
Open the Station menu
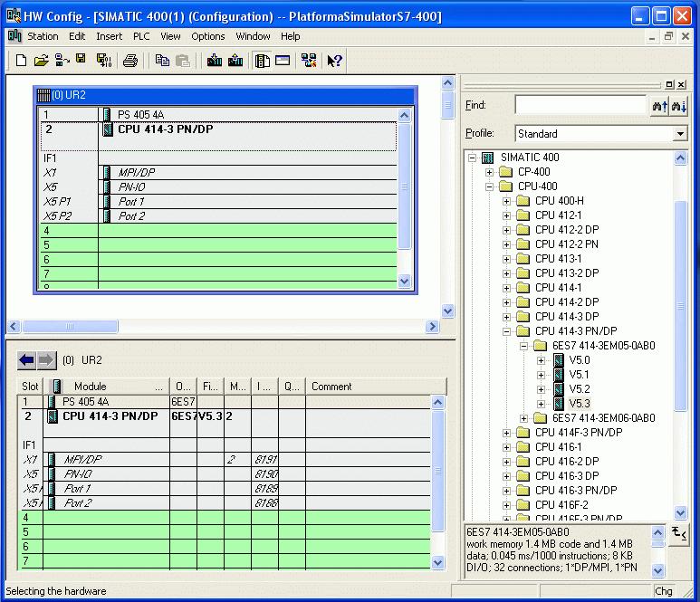click(43, 36)
